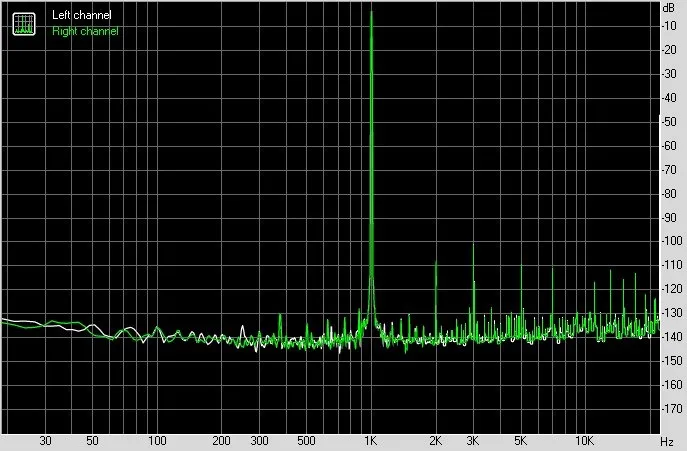Click the "3K" frequency axis label
Viewport: 687px width, 451px height.
[473, 441]
